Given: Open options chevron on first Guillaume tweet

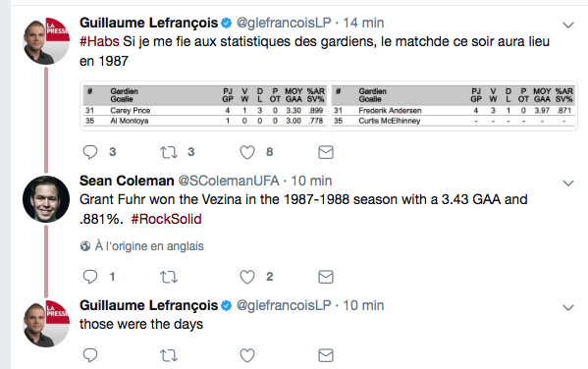Looking at the screenshot, I should click(568, 26).
